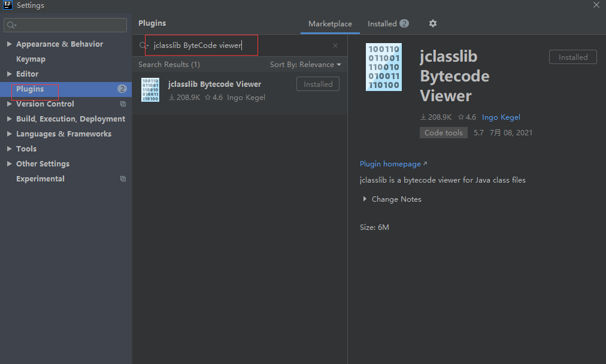Click the Code tools tag

[443, 132]
